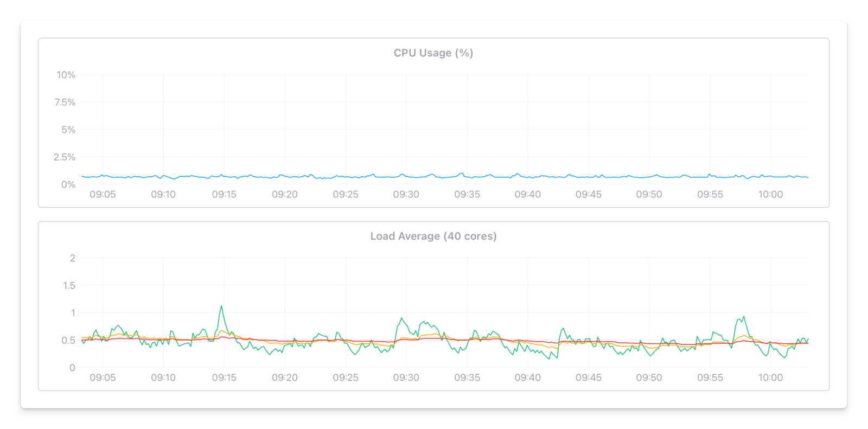Screen dimensions: 868x429
Task: Click the 09:30 tick on CPU Usage chart
Action: coord(406,194)
